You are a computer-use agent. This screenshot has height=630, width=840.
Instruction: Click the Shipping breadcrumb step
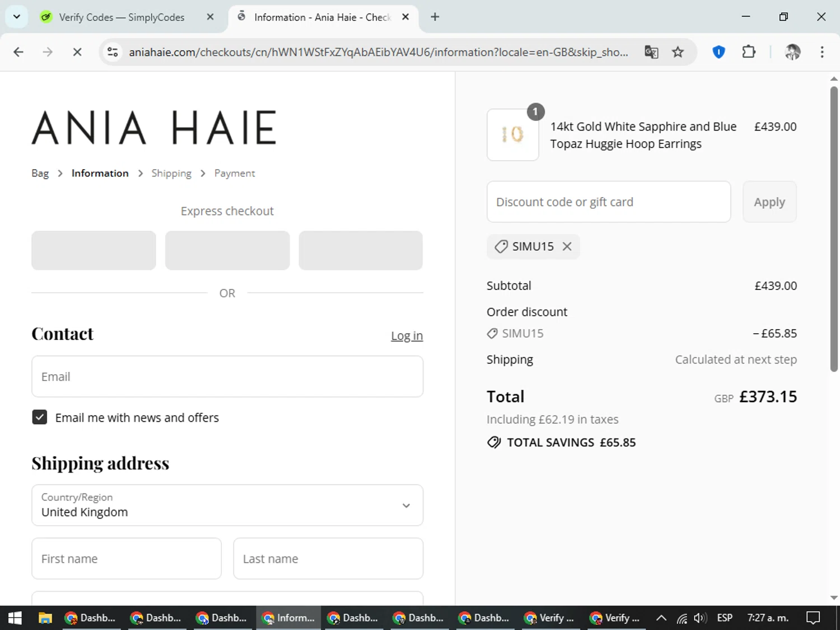coord(171,173)
